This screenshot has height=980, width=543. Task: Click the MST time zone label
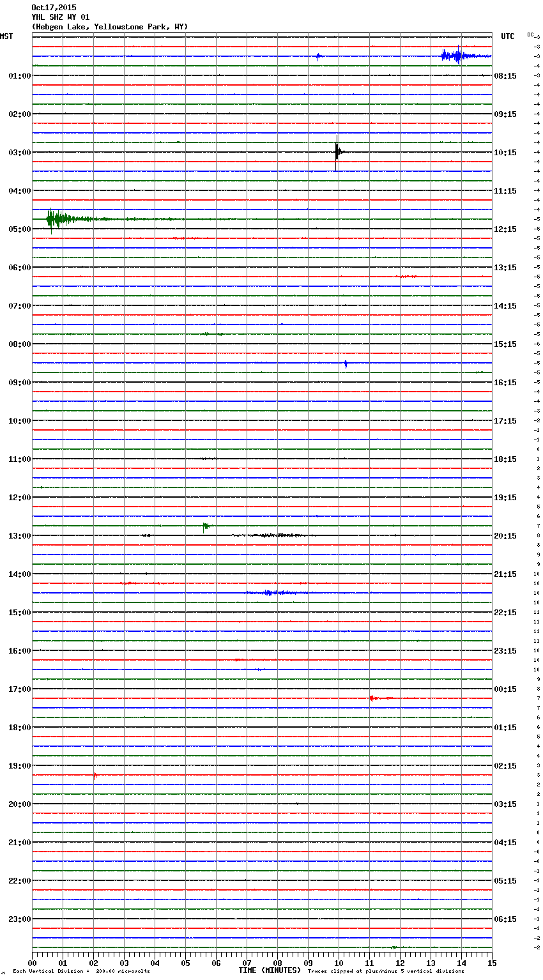pos(6,36)
